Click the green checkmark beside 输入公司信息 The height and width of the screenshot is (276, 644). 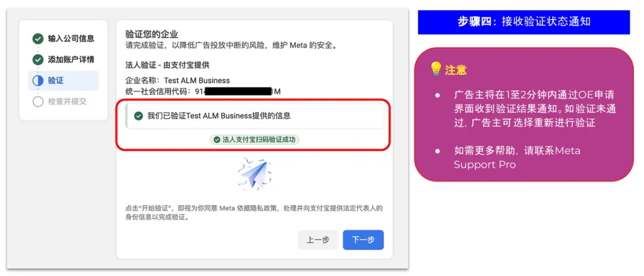[x=38, y=39]
